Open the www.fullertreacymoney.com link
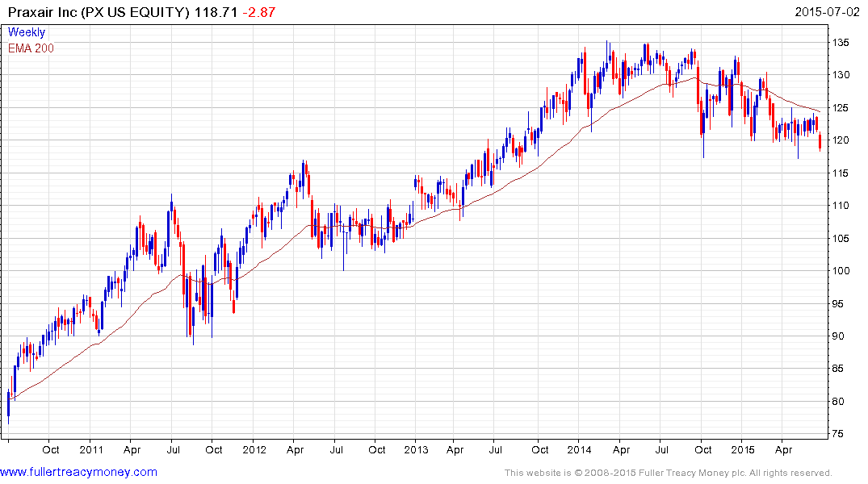 [78, 473]
